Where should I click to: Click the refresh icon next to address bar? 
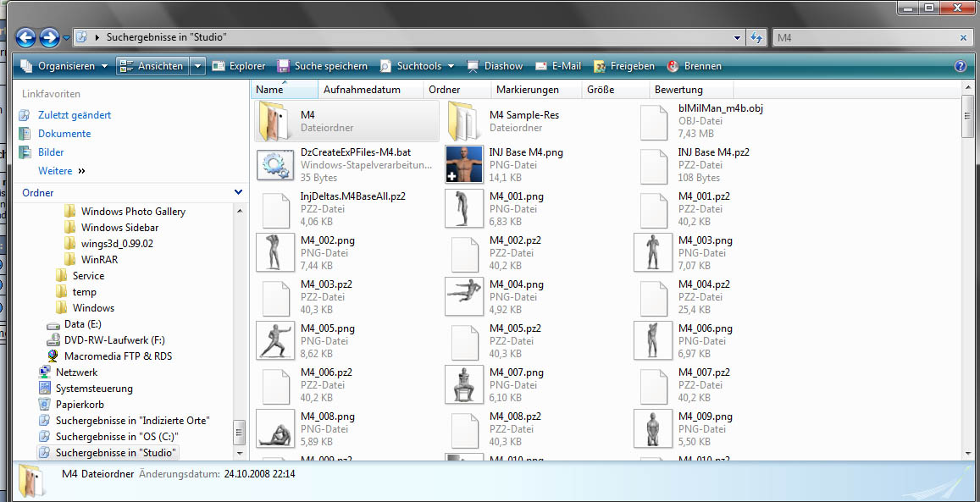pyautogui.click(x=756, y=37)
